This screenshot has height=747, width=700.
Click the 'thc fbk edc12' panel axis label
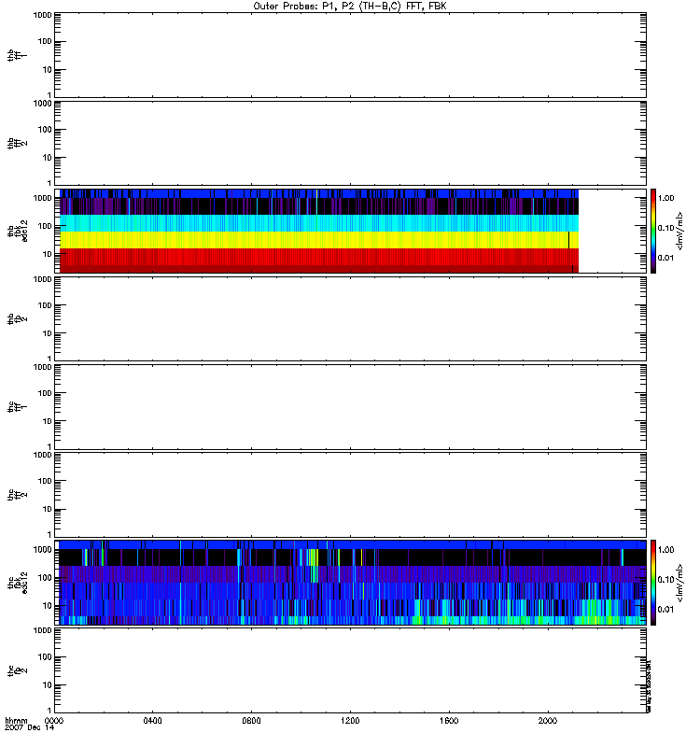pyautogui.click(x=18, y=583)
